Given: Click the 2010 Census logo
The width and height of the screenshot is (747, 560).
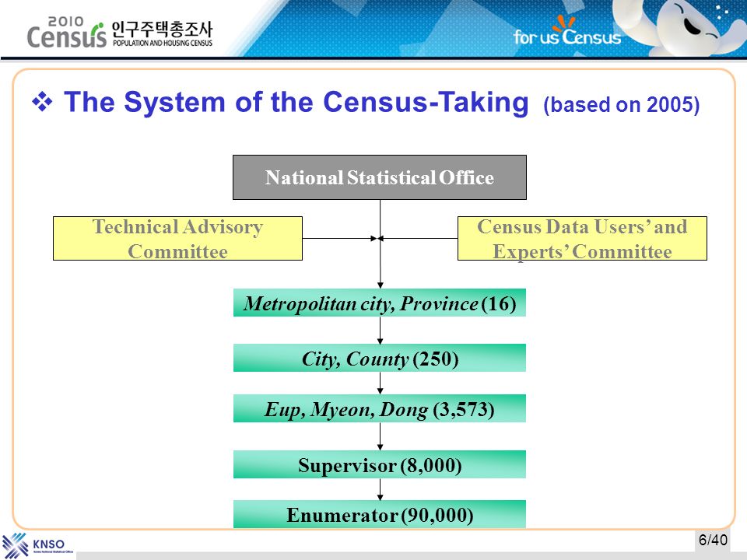Looking at the screenshot, I should [67, 33].
